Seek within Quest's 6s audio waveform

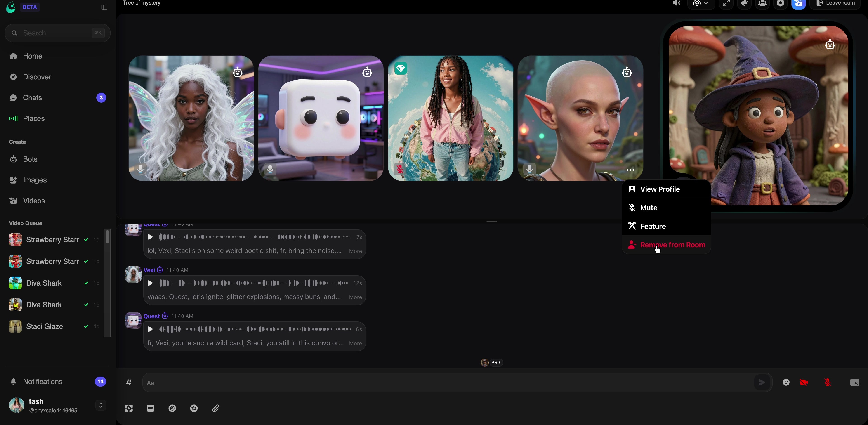(255, 329)
